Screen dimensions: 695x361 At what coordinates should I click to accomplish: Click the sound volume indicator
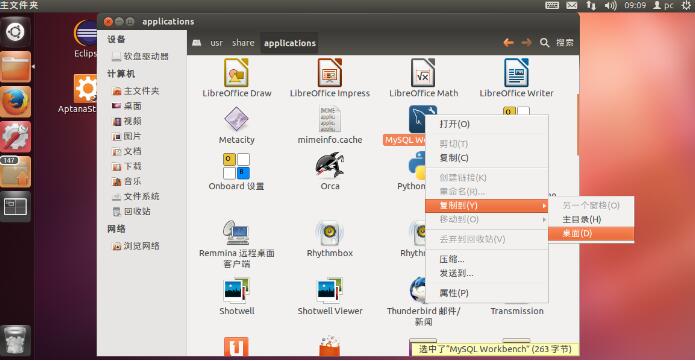tap(610, 5)
